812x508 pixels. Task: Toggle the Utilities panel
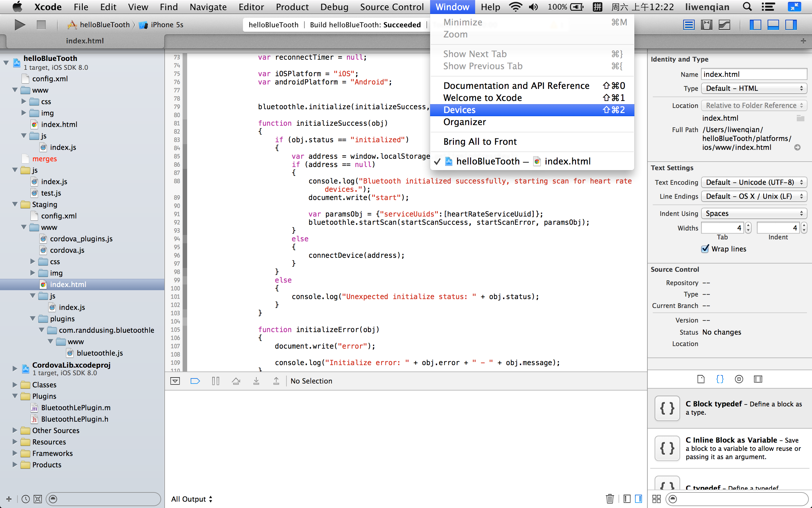tap(791, 25)
